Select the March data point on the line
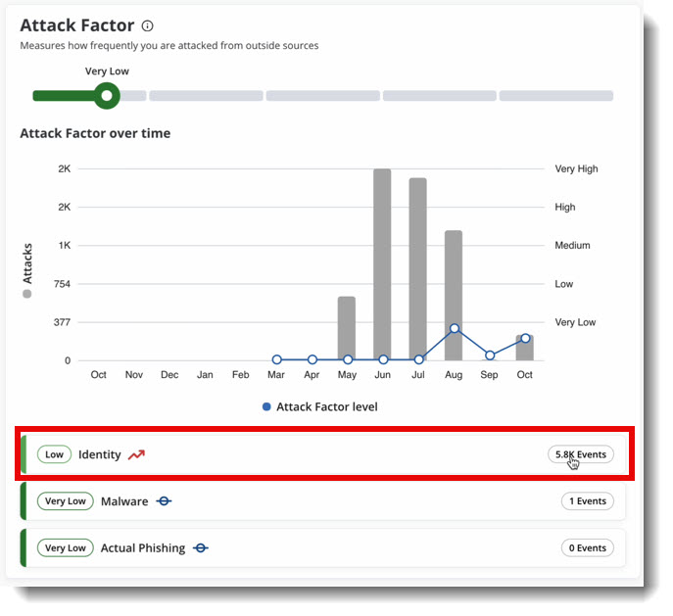The width and height of the screenshot is (673, 616). point(276,359)
